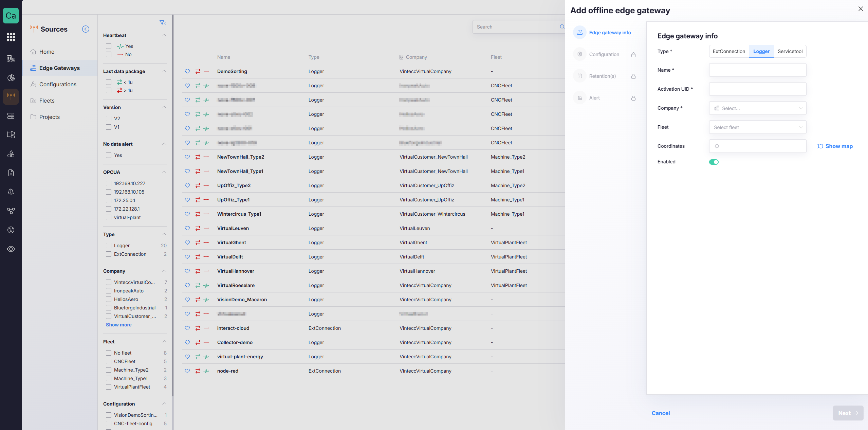Favorite the node-red gateway heart icon

coord(187,371)
